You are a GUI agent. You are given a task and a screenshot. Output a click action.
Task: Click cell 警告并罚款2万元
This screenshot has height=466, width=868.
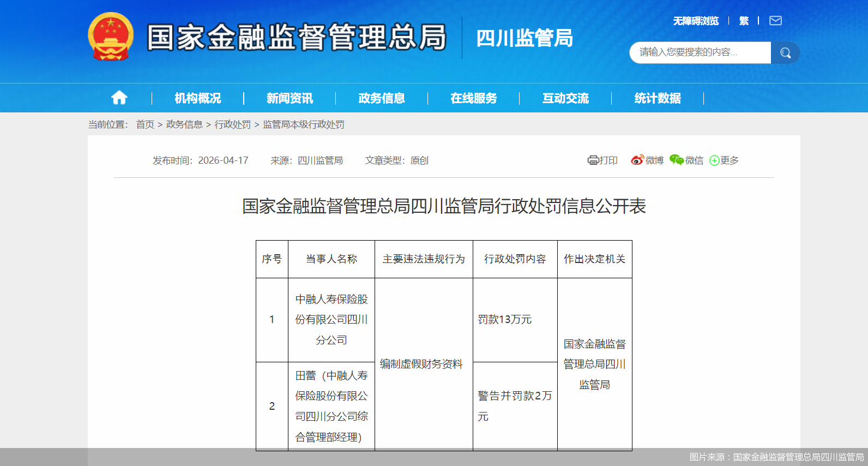tap(515, 406)
